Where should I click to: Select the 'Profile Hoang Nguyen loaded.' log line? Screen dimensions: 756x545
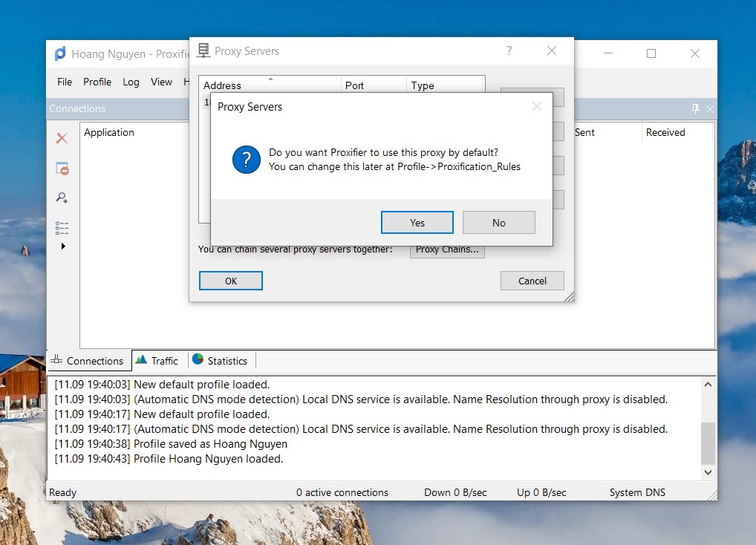pos(169,459)
